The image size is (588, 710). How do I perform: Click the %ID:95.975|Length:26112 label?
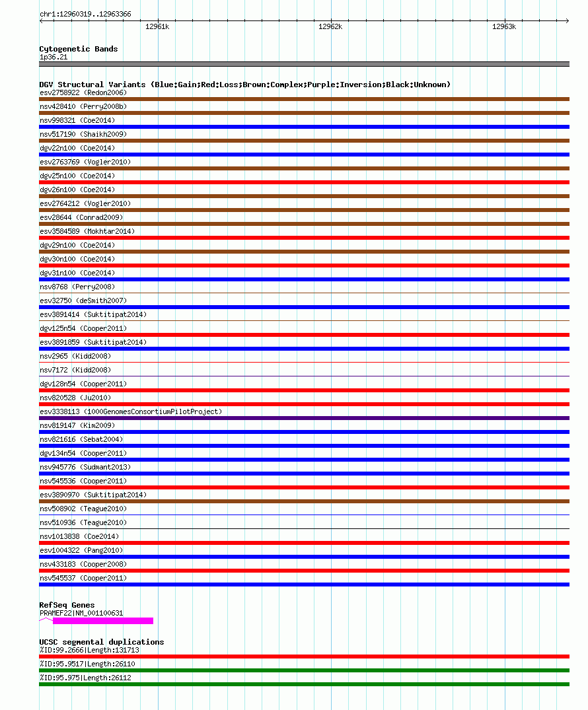pos(85,678)
